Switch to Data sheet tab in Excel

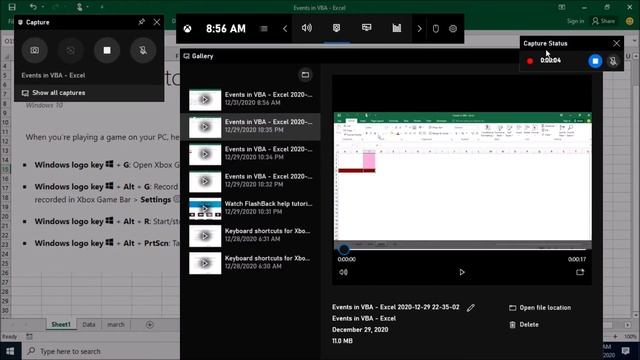click(89, 324)
